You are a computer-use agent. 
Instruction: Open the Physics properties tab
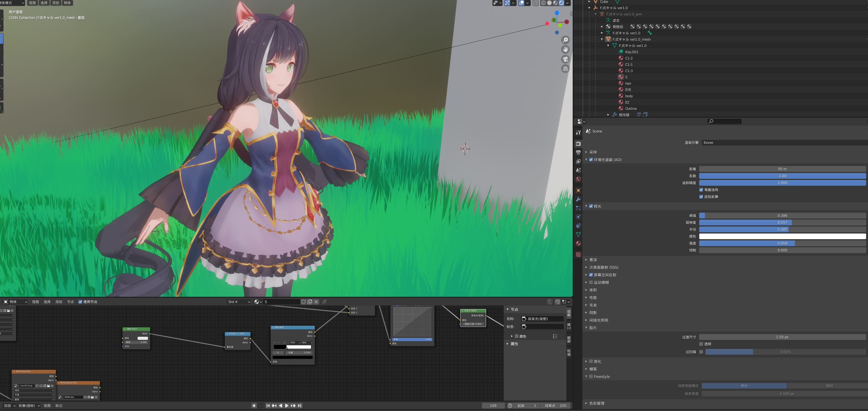(x=578, y=217)
